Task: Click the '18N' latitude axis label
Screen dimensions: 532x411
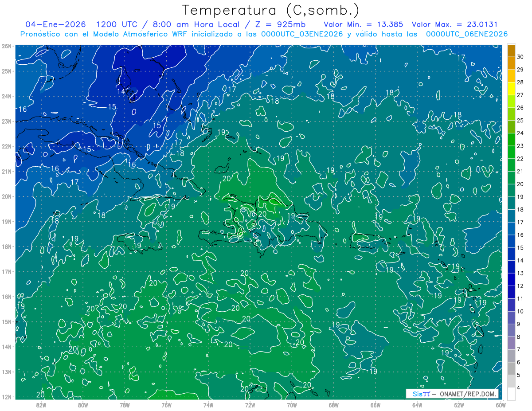Action: tap(6, 247)
